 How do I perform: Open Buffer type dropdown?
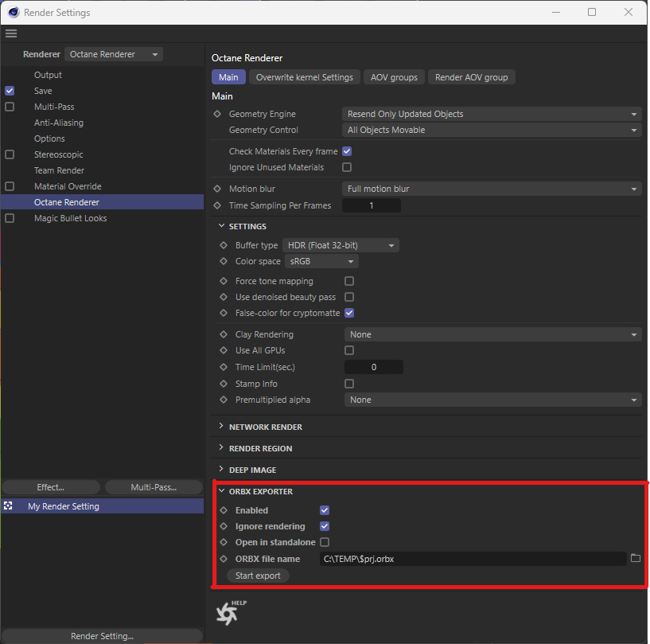click(x=341, y=245)
